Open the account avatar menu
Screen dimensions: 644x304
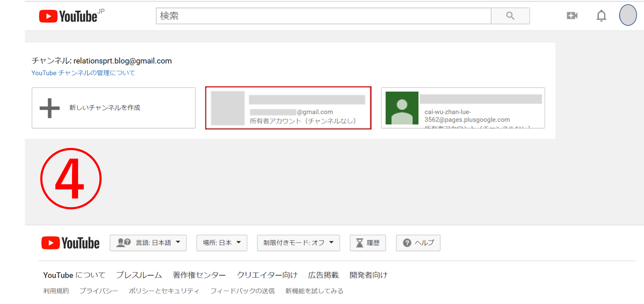point(628,15)
